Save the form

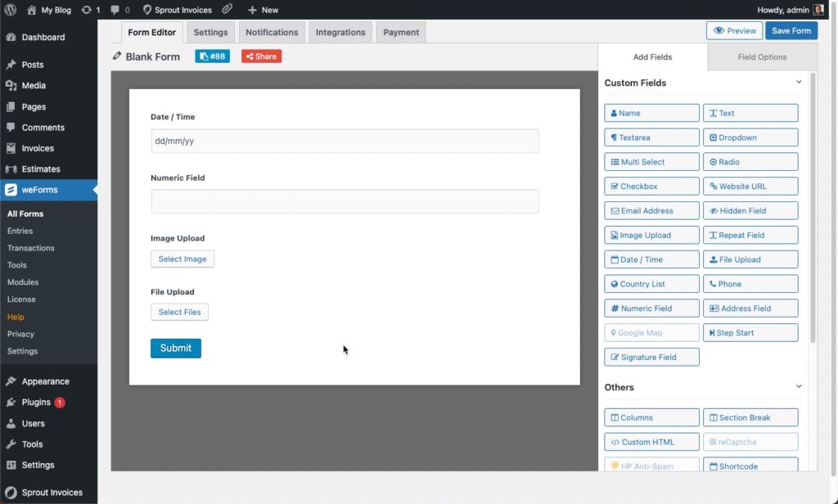(791, 30)
